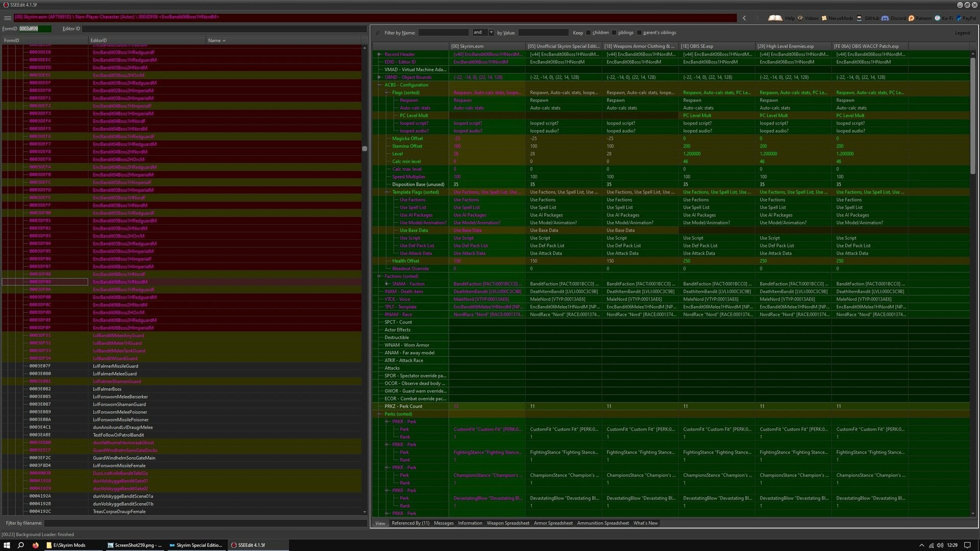The width and height of the screenshot is (980, 551).
Task: Open the Weapon Spreadsheet tab
Action: [508, 523]
